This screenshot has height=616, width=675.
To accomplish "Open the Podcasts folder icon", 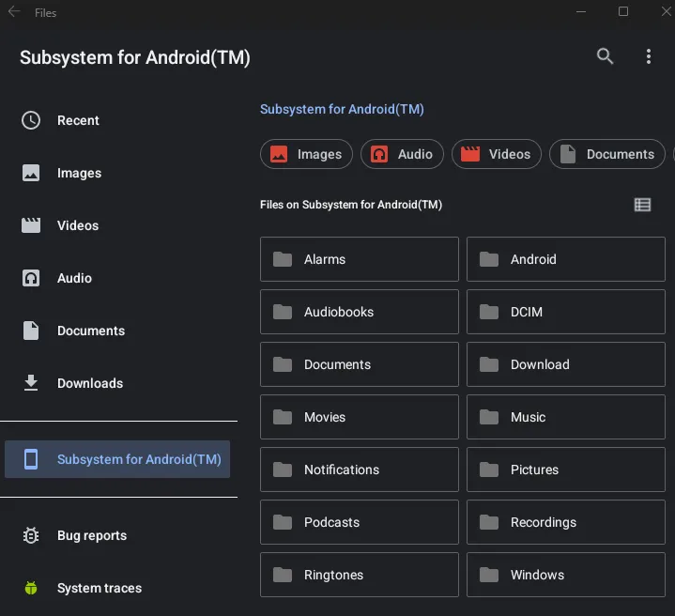I will click(283, 522).
